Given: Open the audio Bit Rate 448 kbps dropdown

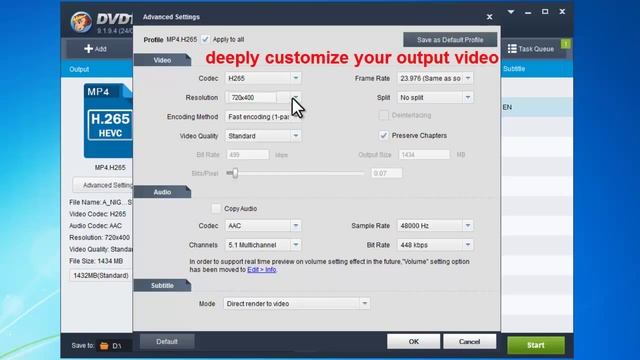Looking at the screenshot, I should tap(435, 245).
